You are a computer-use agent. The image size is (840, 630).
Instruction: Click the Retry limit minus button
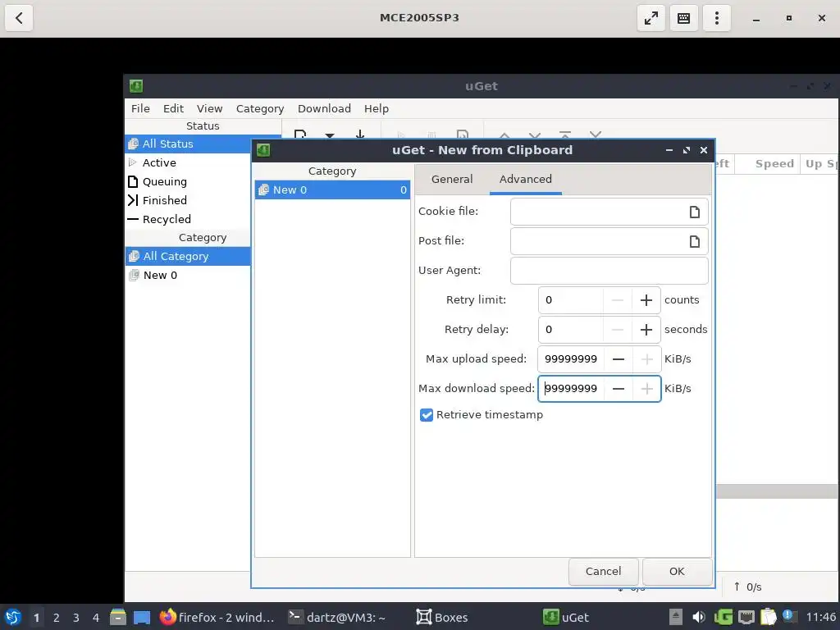617,300
